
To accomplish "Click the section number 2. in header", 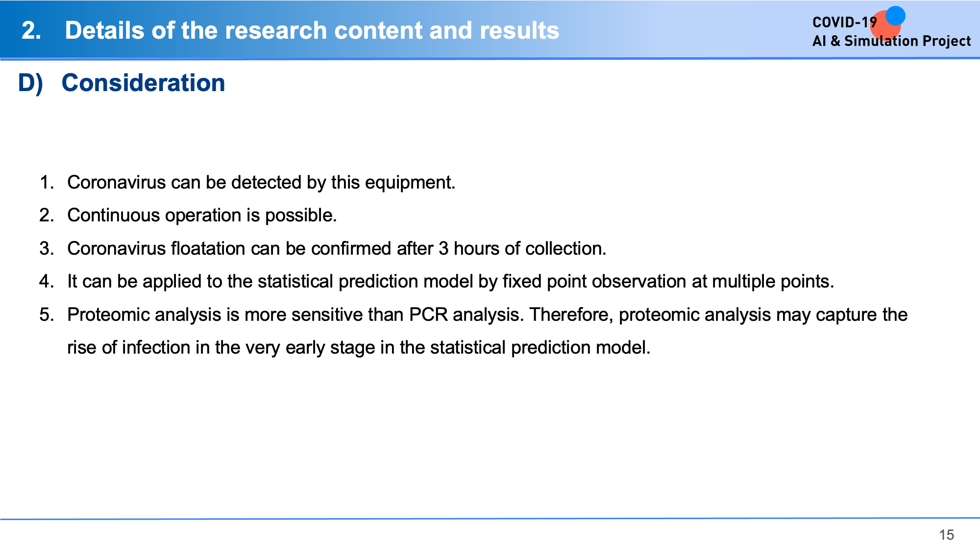I will click(x=31, y=30).
